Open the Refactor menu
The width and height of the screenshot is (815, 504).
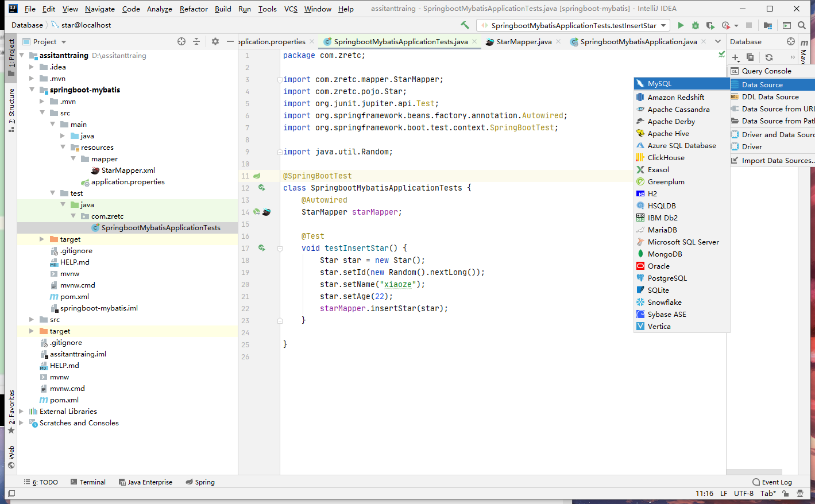click(194, 9)
